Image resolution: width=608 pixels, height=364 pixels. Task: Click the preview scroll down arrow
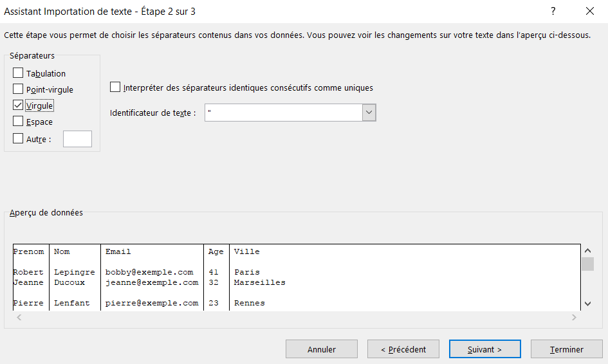tap(587, 304)
